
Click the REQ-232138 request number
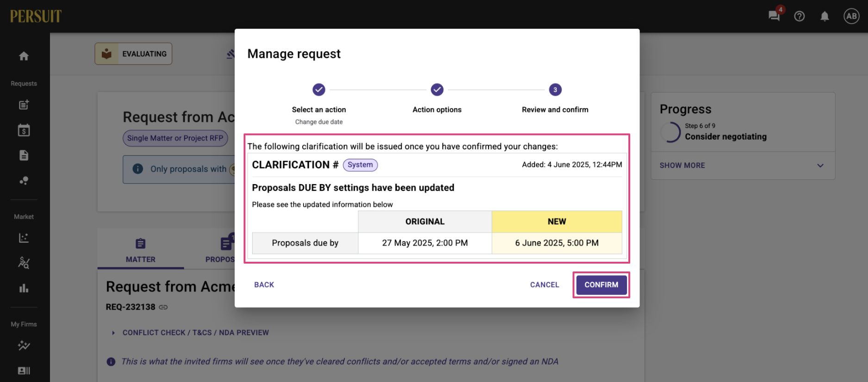pyautogui.click(x=130, y=307)
